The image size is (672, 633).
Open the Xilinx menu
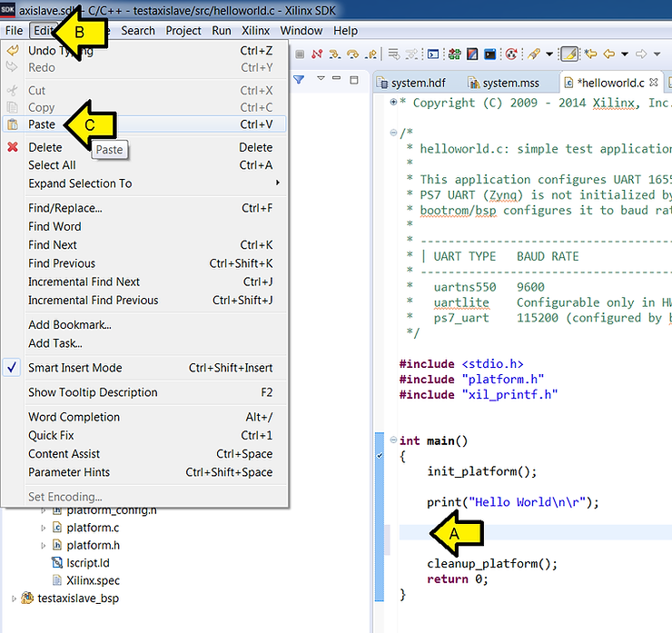pos(255,30)
